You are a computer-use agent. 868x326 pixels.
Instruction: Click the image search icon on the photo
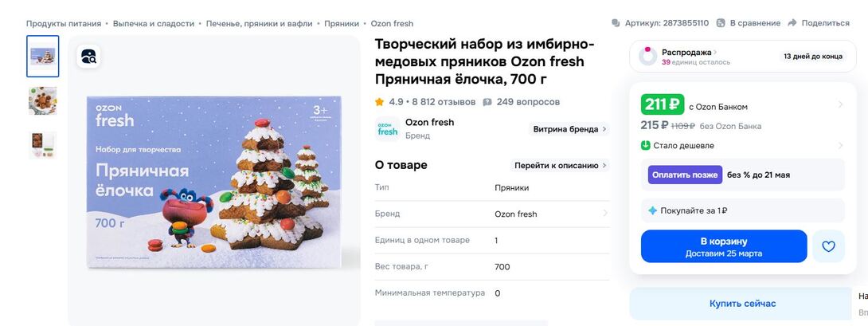(x=88, y=56)
